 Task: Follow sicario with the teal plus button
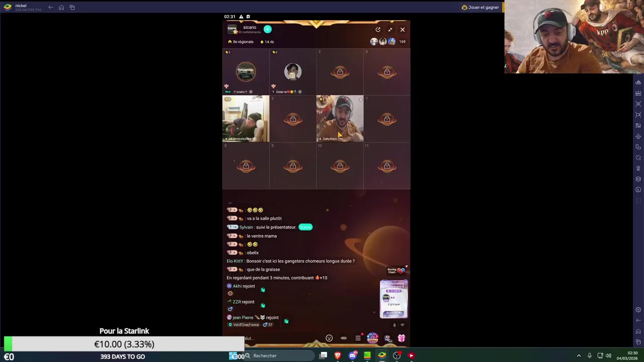268,30
